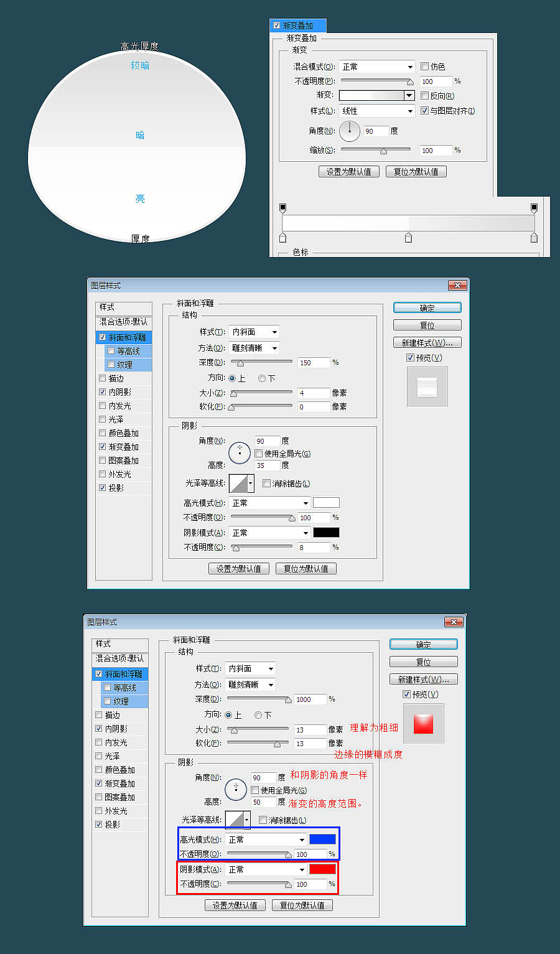Open the 光泽等高线 contour picker in middle dialog
The width and height of the screenshot is (560, 954).
click(241, 483)
